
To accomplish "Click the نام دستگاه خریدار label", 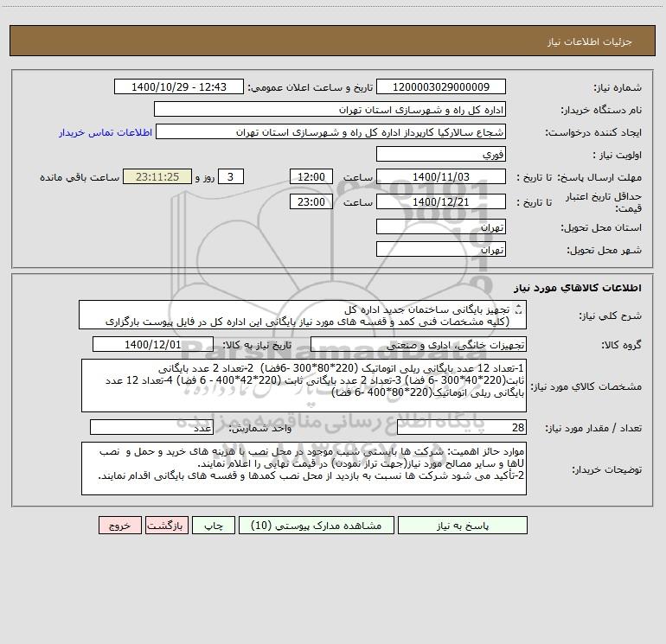I will (601, 110).
